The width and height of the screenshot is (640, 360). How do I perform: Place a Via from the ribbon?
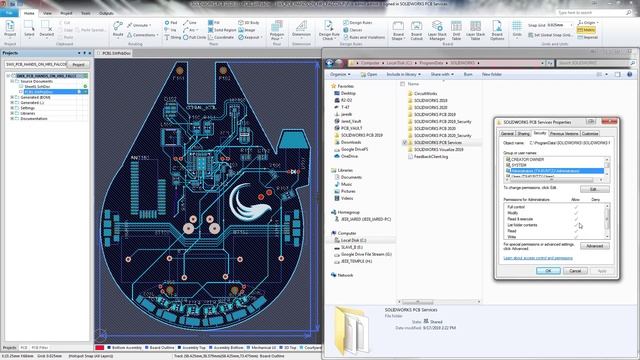point(171,30)
